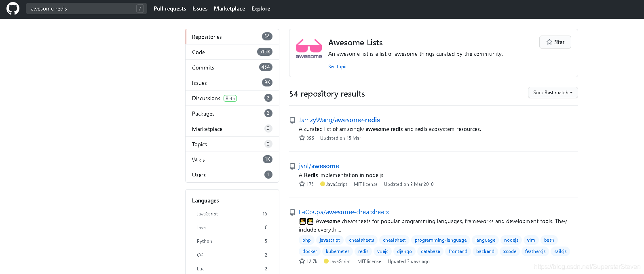Select the Wikis results filter
This screenshot has width=644, height=274.
tap(232, 160)
